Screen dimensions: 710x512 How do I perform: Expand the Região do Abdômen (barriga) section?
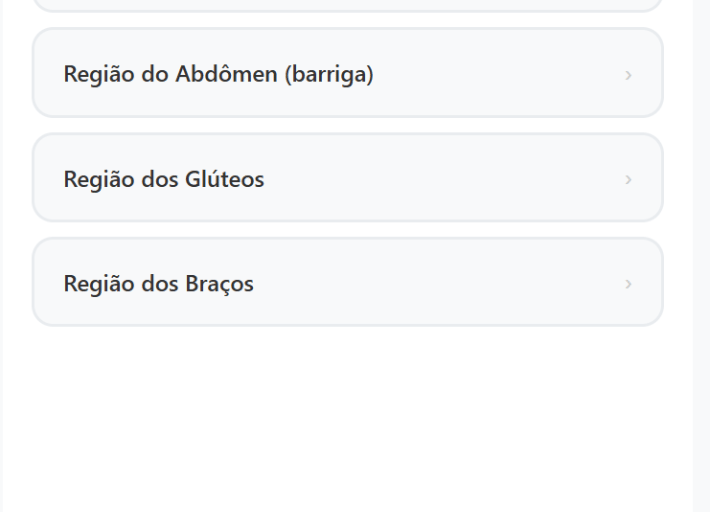(347, 73)
